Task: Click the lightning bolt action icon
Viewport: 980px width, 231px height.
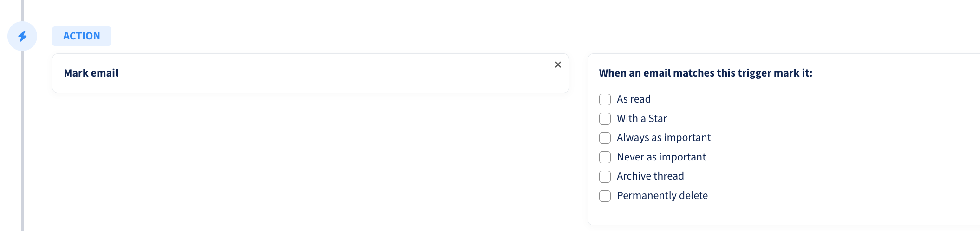Action: [22, 36]
